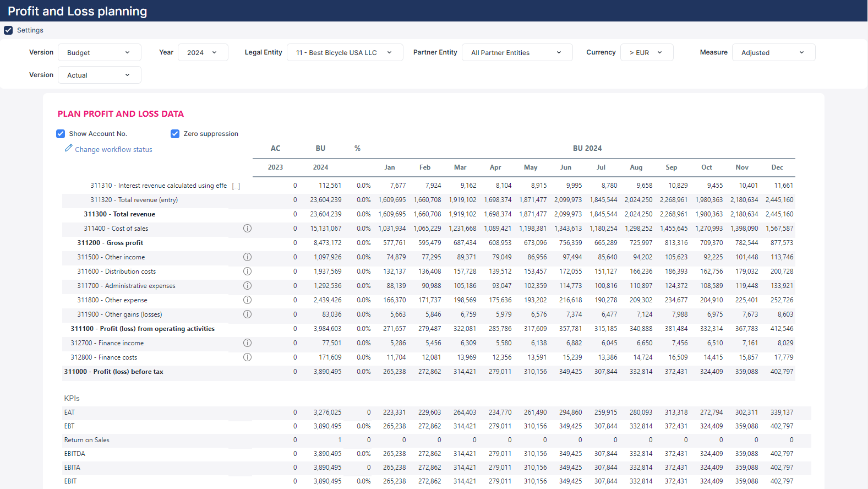Click info icon beside Other income
The width and height of the screenshot is (868, 489).
coord(247,257)
